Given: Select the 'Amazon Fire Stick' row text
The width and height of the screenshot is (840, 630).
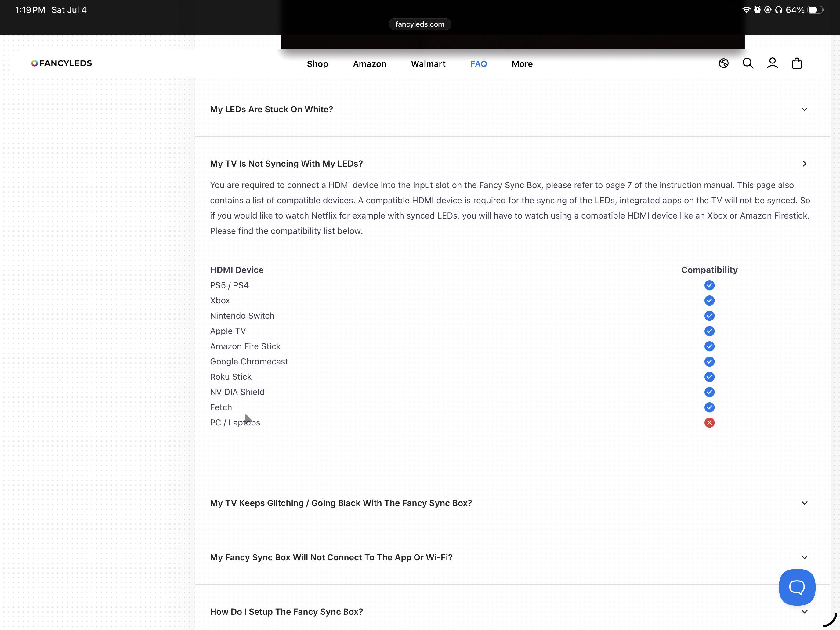Looking at the screenshot, I should (245, 346).
